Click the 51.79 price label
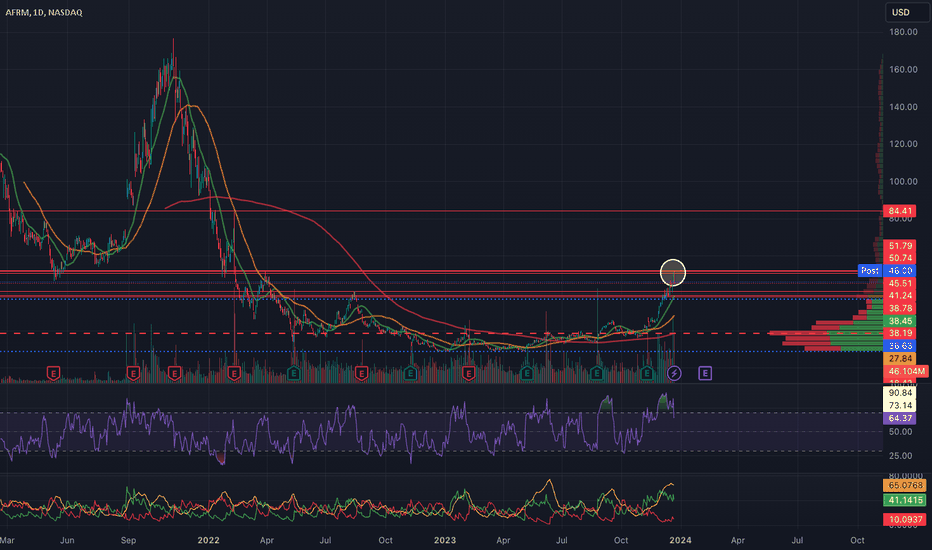 click(900, 246)
